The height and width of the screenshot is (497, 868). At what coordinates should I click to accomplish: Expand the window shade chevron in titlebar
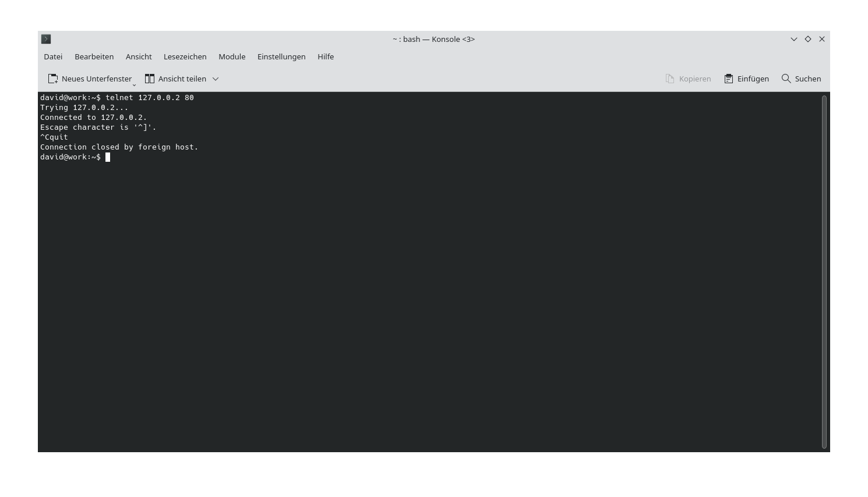coord(793,39)
